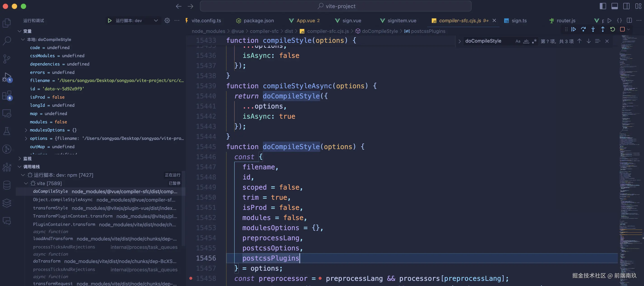This screenshot has width=644, height=286.
Task: Switch to the vite.config.ts tab
Action: click(206, 20)
